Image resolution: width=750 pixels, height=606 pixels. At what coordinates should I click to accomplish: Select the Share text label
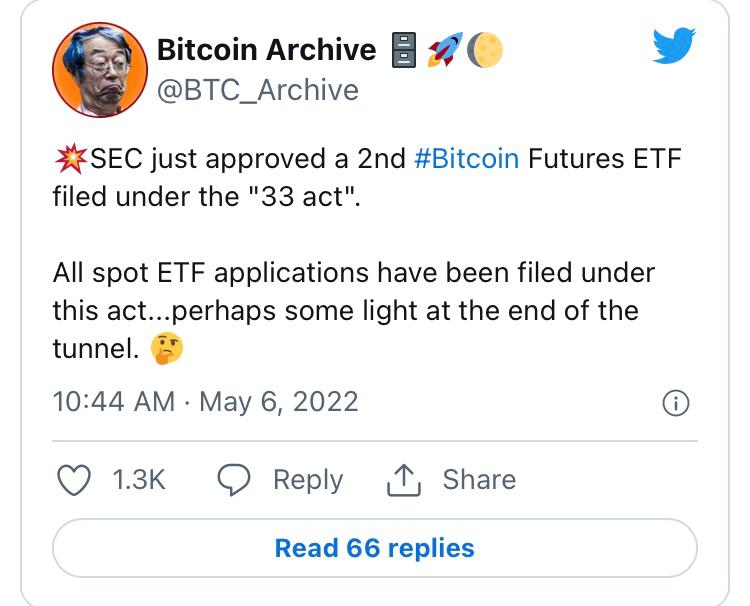pyautogui.click(x=479, y=480)
